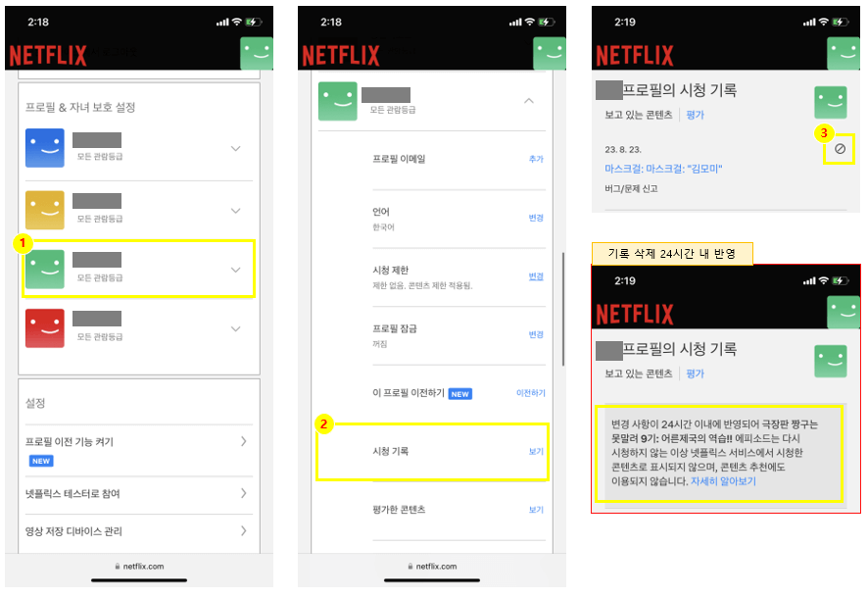The height and width of the screenshot is (597, 868).
Task: Tap the lock icon beside netflix.com on the profile settings screen
Action: coord(410,566)
